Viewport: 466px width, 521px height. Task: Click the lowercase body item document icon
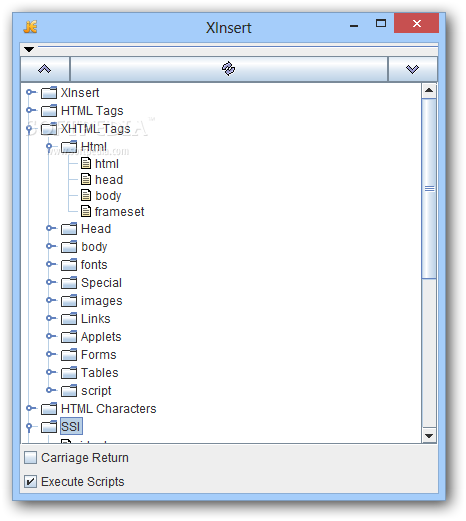pos(86,195)
